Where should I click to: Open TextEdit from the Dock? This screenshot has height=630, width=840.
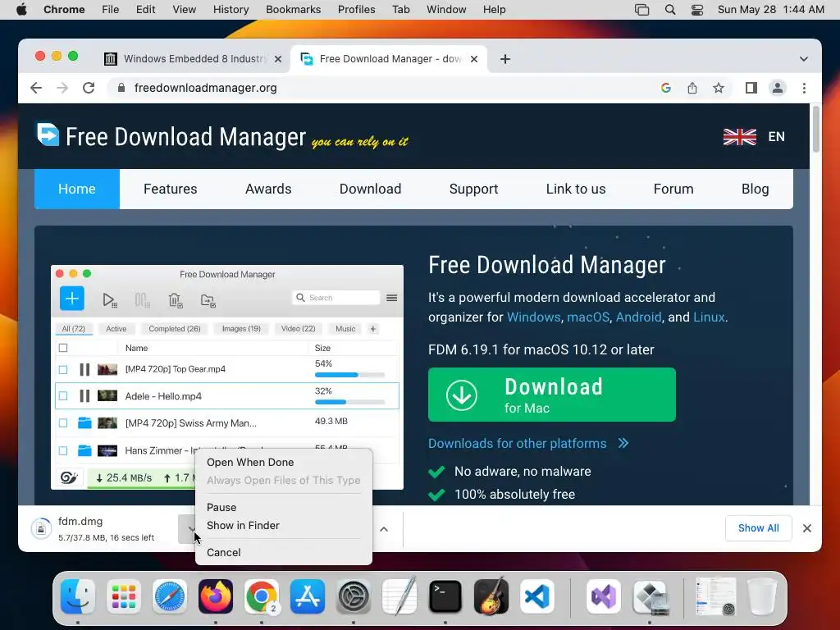tap(399, 596)
